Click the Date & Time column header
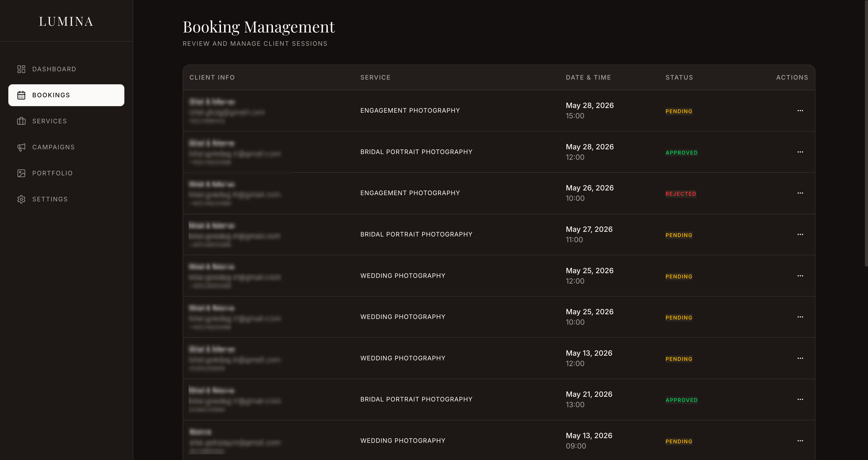 (588, 78)
